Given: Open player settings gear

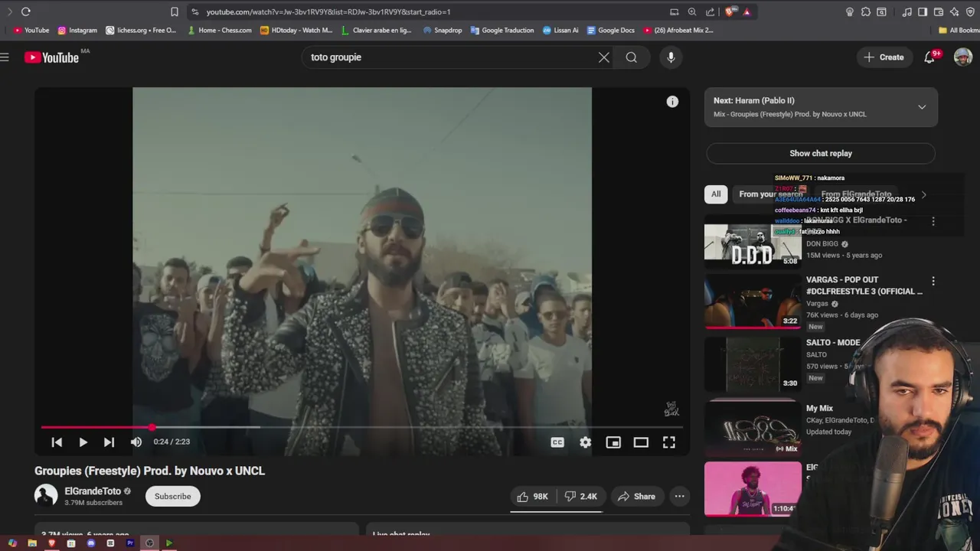Looking at the screenshot, I should click(x=586, y=442).
